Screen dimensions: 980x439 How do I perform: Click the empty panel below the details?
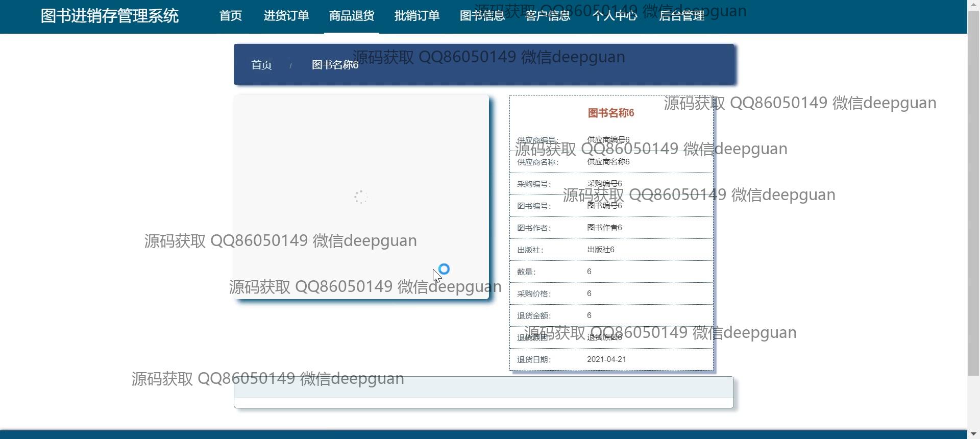(x=483, y=392)
